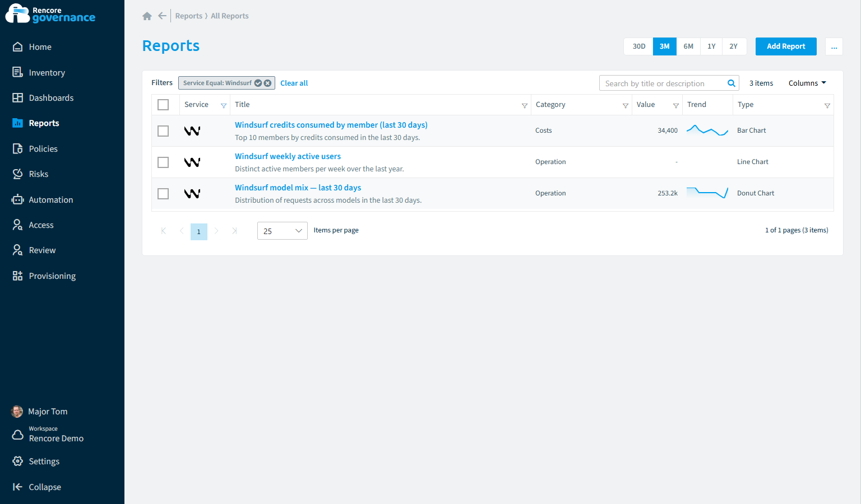861x504 pixels.
Task: Go back with the arrow icon
Action: [162, 16]
